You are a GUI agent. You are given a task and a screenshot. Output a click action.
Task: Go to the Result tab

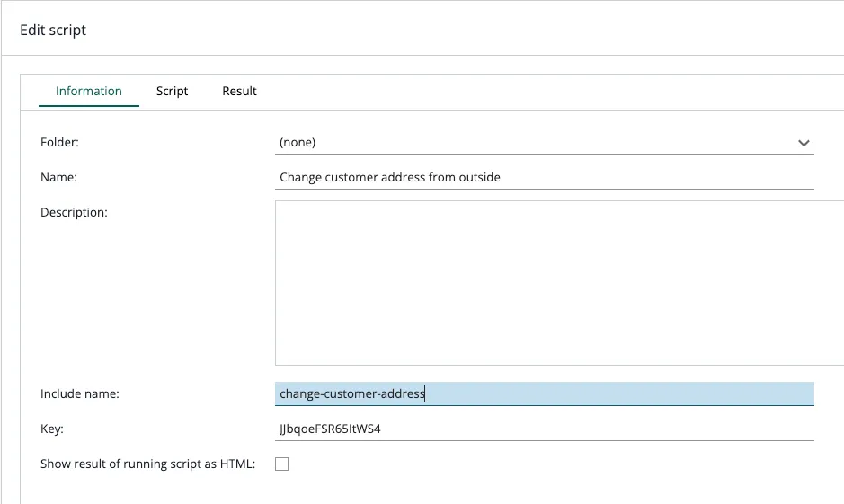(x=239, y=92)
